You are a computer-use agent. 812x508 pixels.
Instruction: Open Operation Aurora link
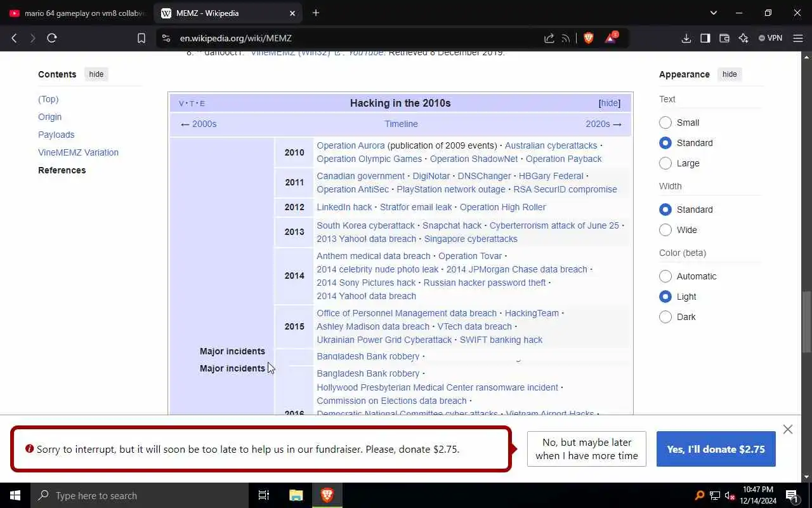coord(351,145)
